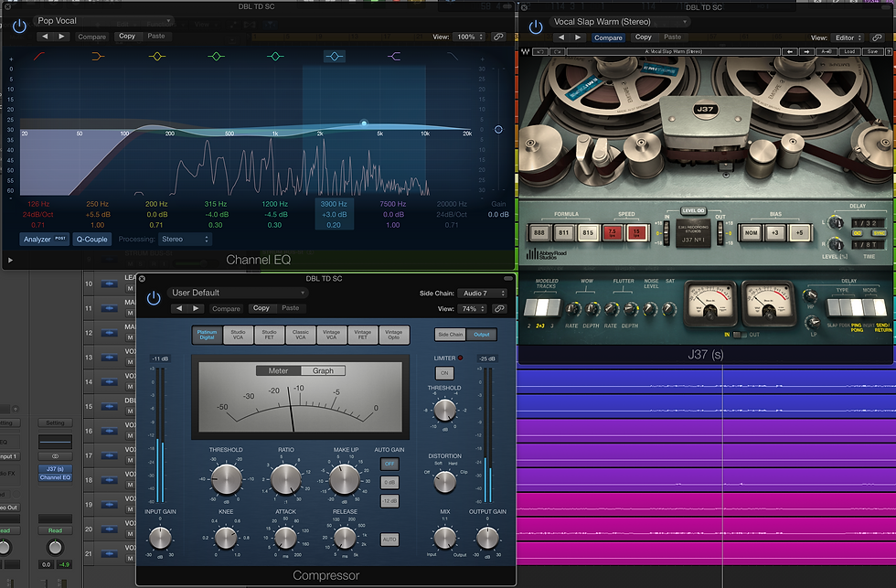Toggle the SYNC button in J37 delay section

point(879,233)
